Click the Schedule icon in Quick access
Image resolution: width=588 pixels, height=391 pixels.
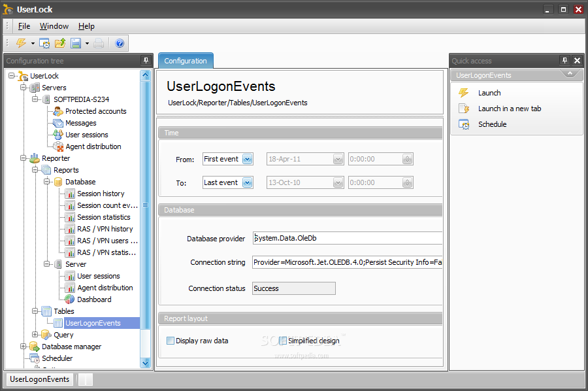pos(464,124)
